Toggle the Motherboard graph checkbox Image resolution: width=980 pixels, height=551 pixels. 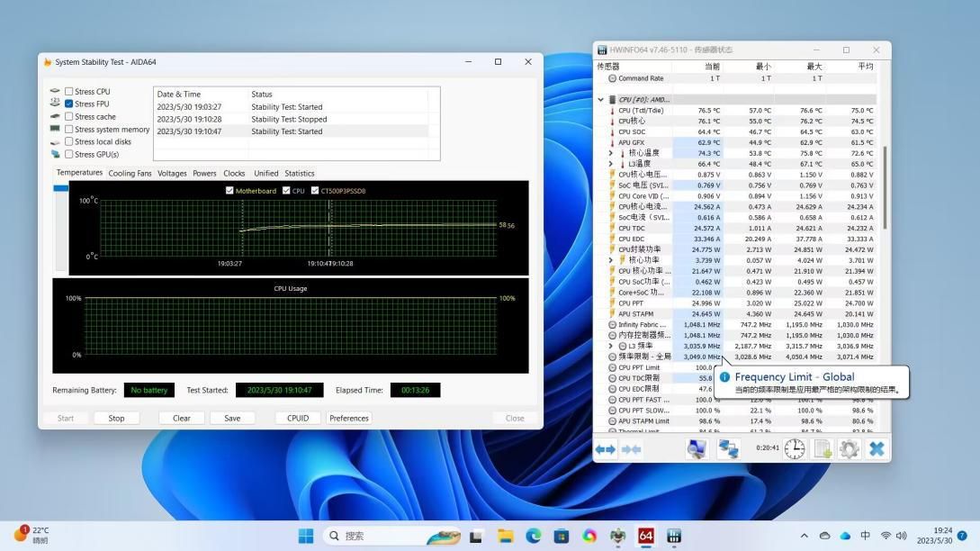[x=229, y=191]
